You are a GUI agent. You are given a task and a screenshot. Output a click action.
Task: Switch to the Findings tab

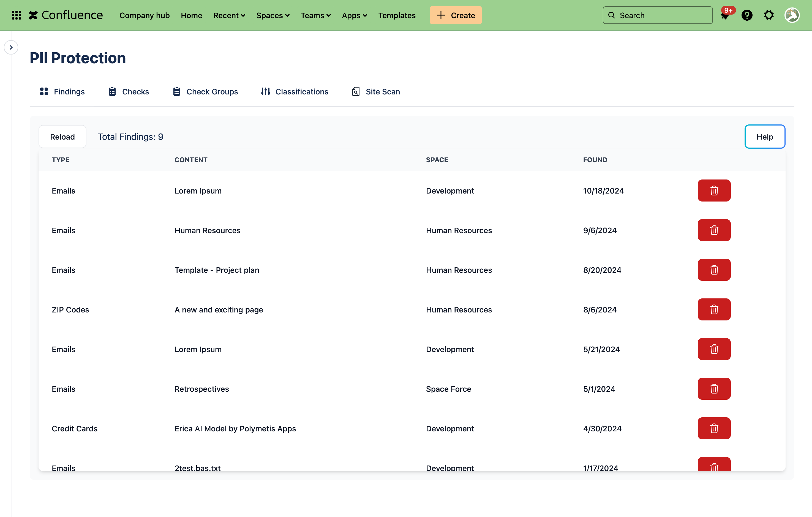62,91
